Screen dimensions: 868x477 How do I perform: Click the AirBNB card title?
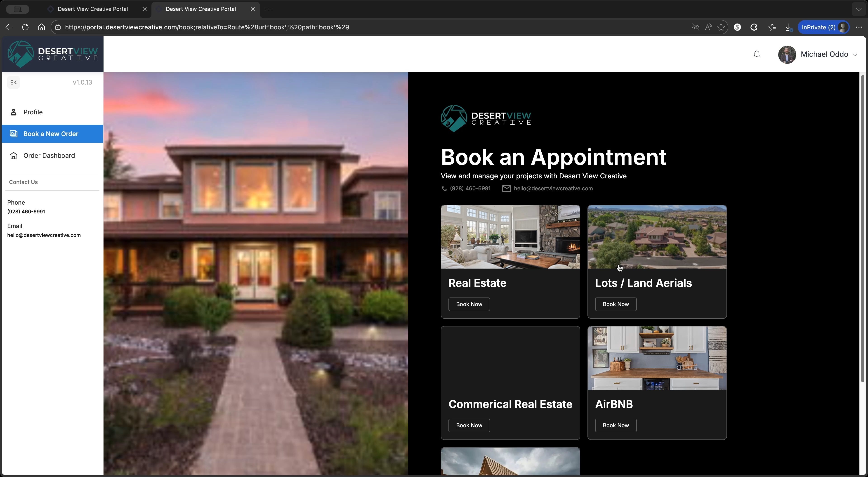614,404
